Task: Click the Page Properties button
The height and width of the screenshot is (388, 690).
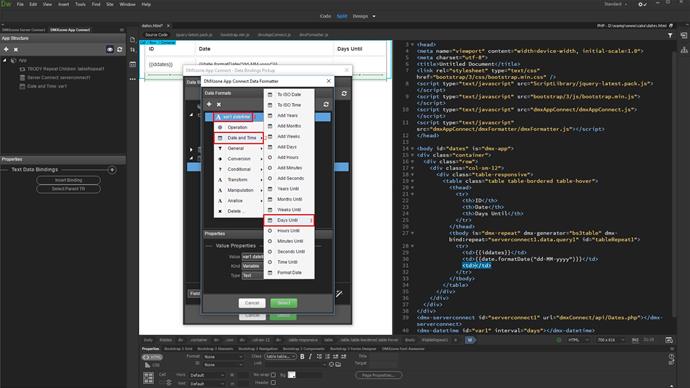Action: point(378,375)
